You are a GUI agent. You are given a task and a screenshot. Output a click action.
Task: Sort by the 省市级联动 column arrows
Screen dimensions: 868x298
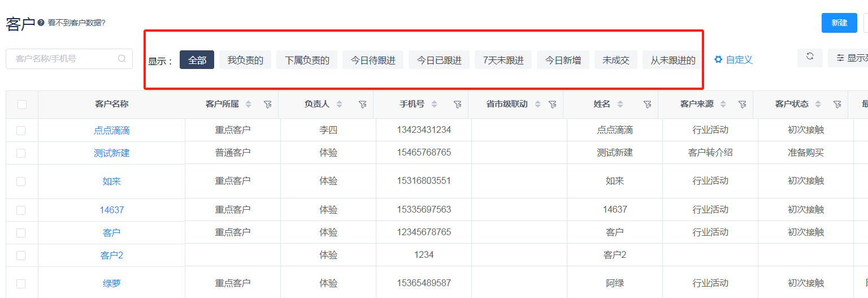(x=537, y=104)
